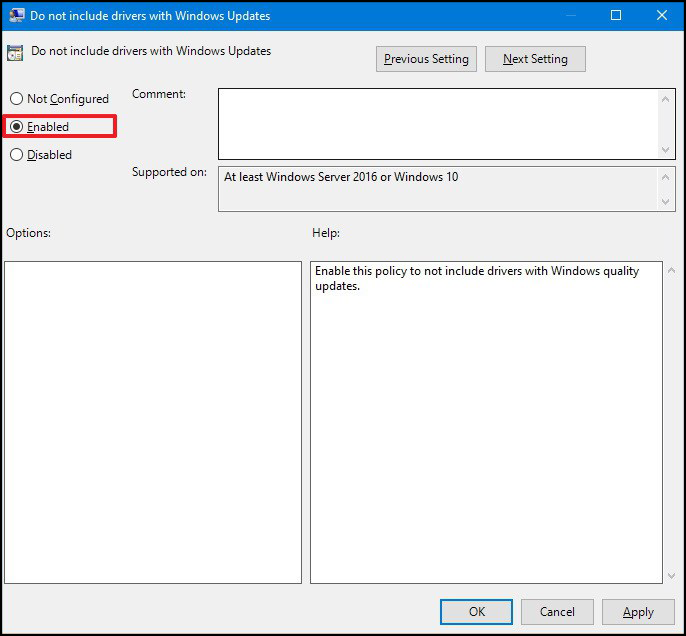Image resolution: width=686 pixels, height=636 pixels.
Task: Go to Next Setting
Action: (x=535, y=59)
